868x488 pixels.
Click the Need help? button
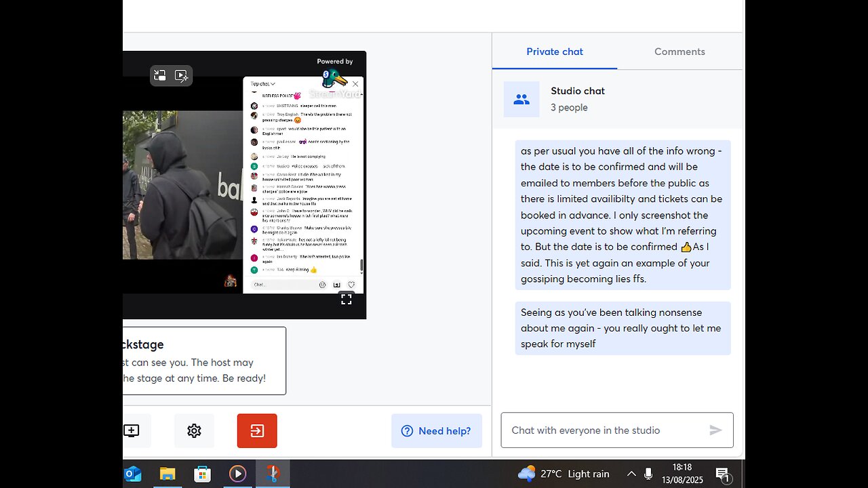click(437, 430)
